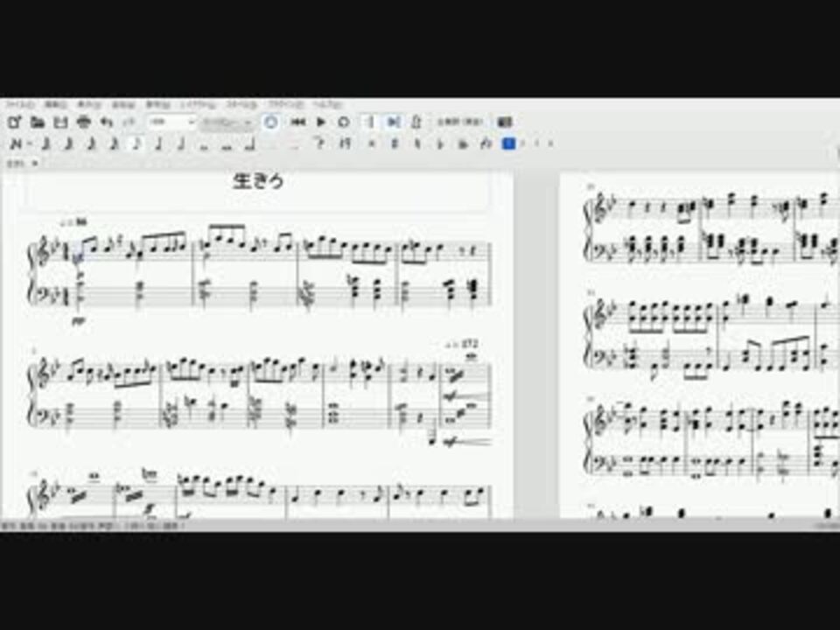The height and width of the screenshot is (630, 840).
Task: Switch to voice 2
Action: (523, 143)
